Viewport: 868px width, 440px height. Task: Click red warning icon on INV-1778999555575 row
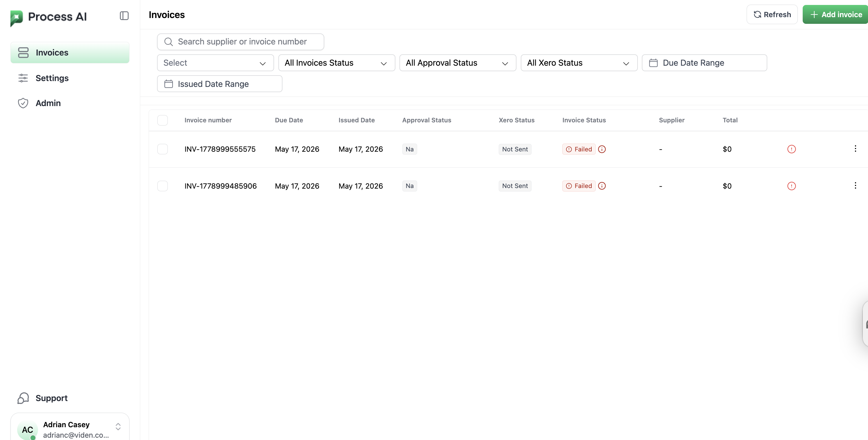792,149
